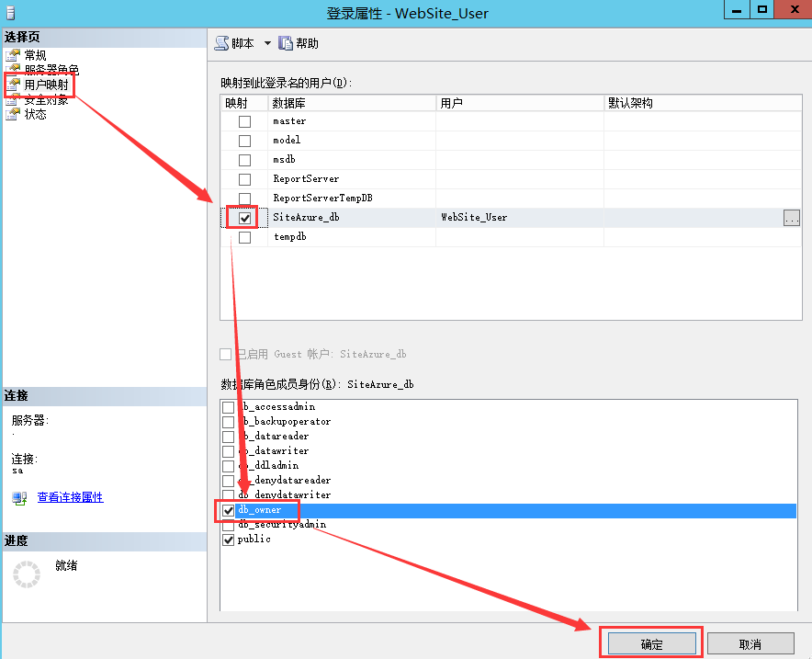The image size is (812, 659).
Task: Select the 状态 page icon
Action: click(13, 115)
